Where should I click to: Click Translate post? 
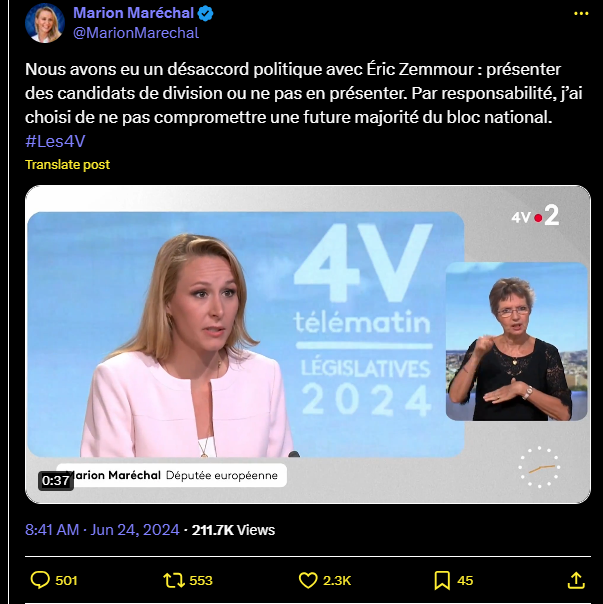[x=68, y=164]
